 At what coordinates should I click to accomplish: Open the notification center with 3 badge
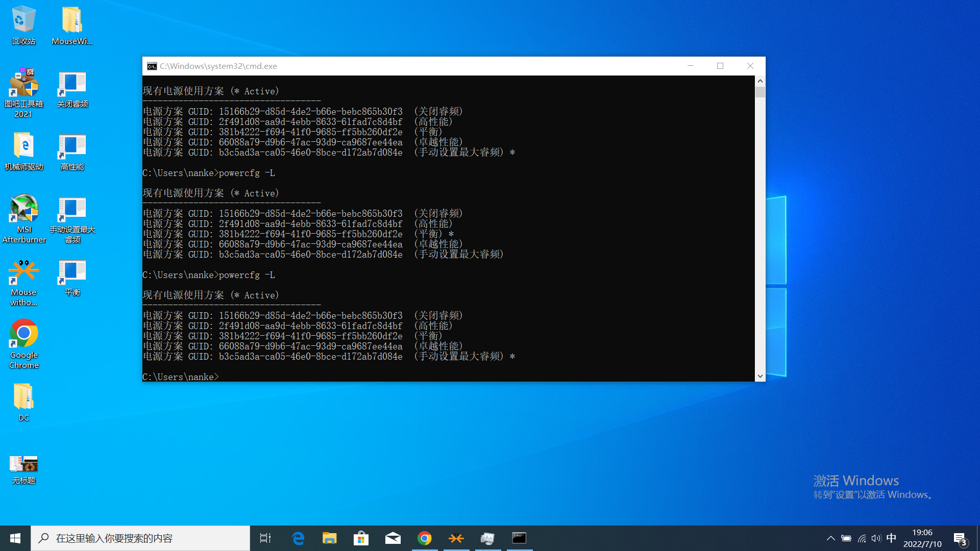click(x=960, y=539)
